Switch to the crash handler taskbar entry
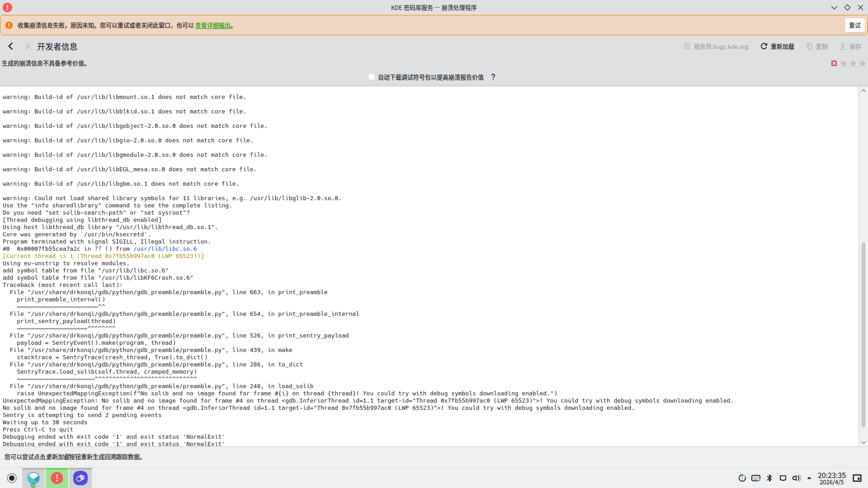 [57, 478]
